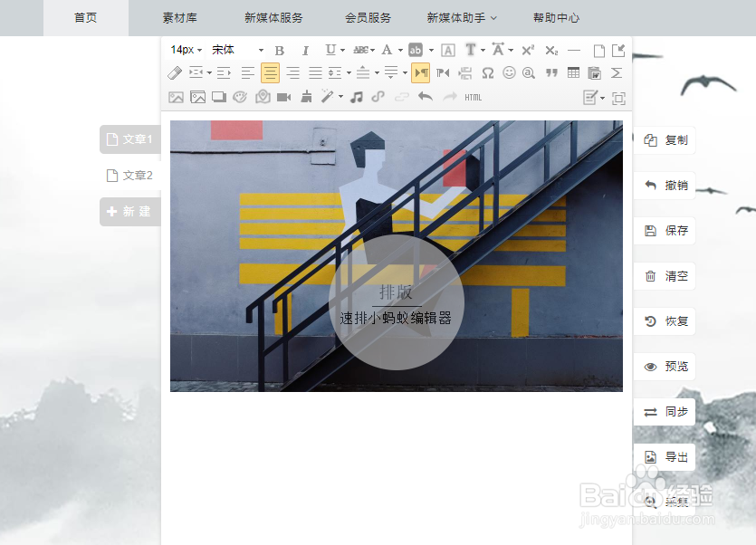Toggle underline text formatting
This screenshot has width=756, height=545.
[331, 50]
